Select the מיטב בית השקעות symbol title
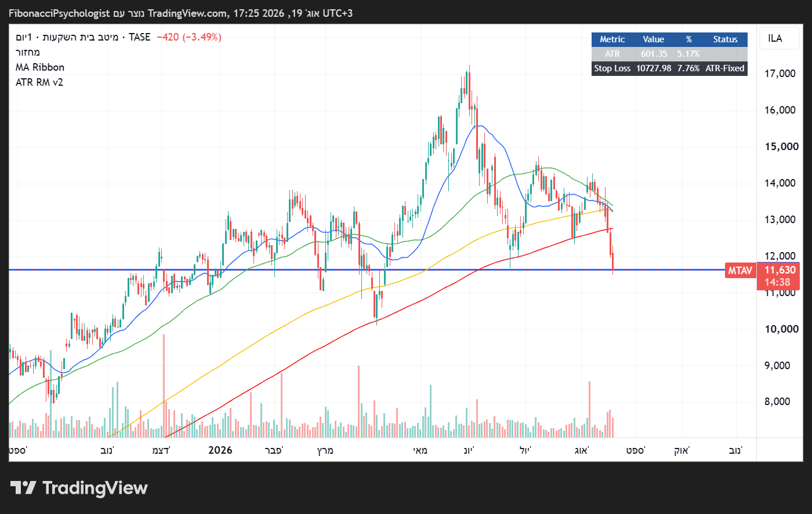Viewport: 812px width, 514px height. click(80, 37)
